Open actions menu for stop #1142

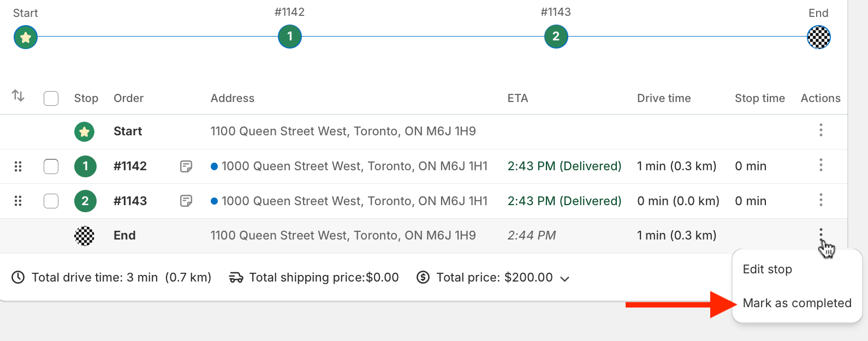(821, 165)
